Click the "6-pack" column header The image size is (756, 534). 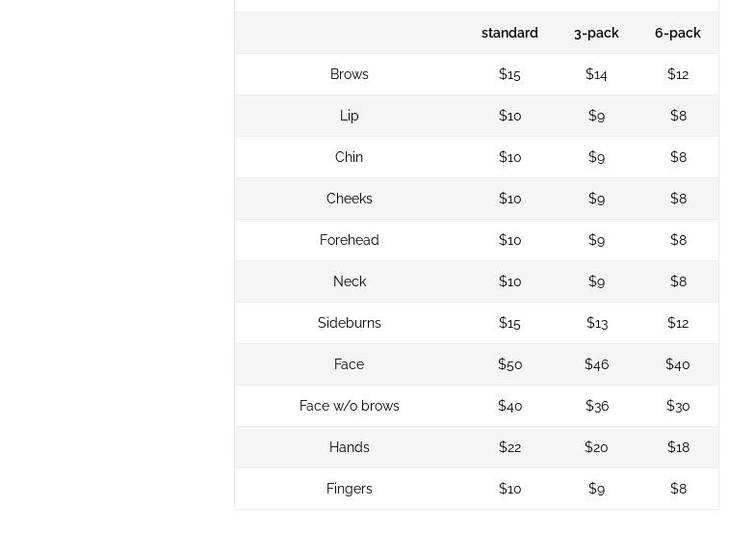678,33
